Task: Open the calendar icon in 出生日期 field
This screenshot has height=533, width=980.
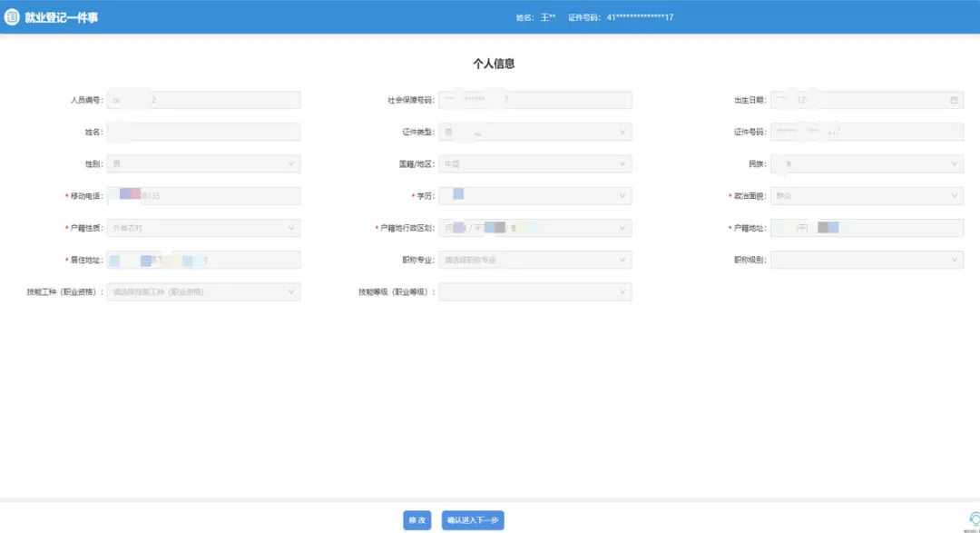Action: [954, 100]
